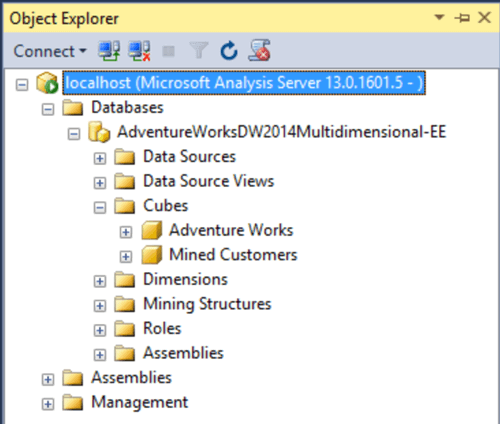Select the Cubes label
Screen dimensions: 500x424
(165, 206)
